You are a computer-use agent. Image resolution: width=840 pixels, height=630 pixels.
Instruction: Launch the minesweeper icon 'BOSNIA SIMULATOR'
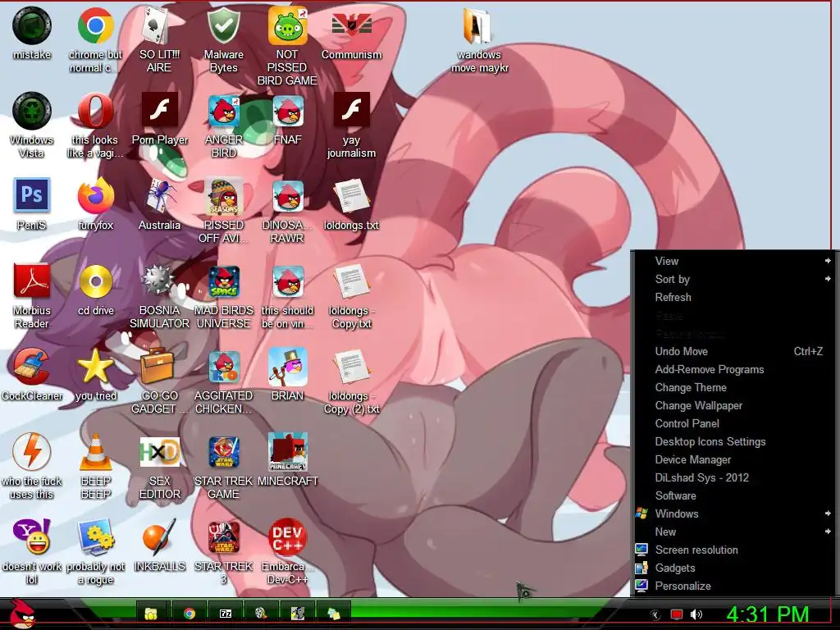pyautogui.click(x=159, y=294)
